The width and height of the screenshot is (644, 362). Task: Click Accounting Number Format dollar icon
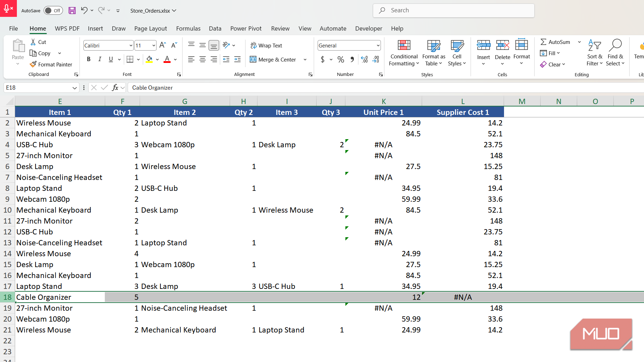pos(323,59)
